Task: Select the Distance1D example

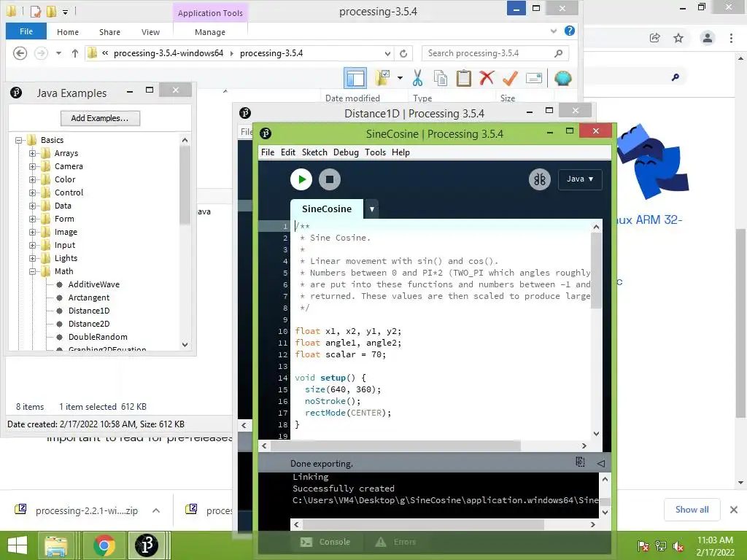Action: point(88,311)
